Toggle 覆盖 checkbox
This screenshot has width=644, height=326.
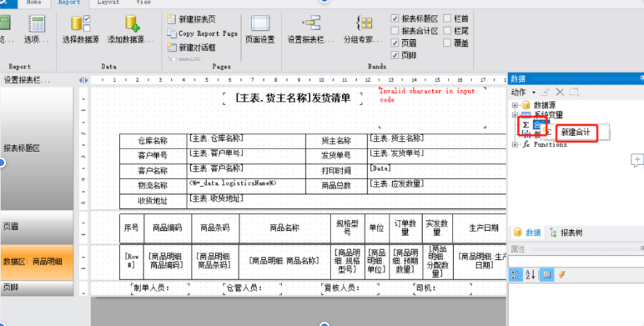click(x=447, y=43)
